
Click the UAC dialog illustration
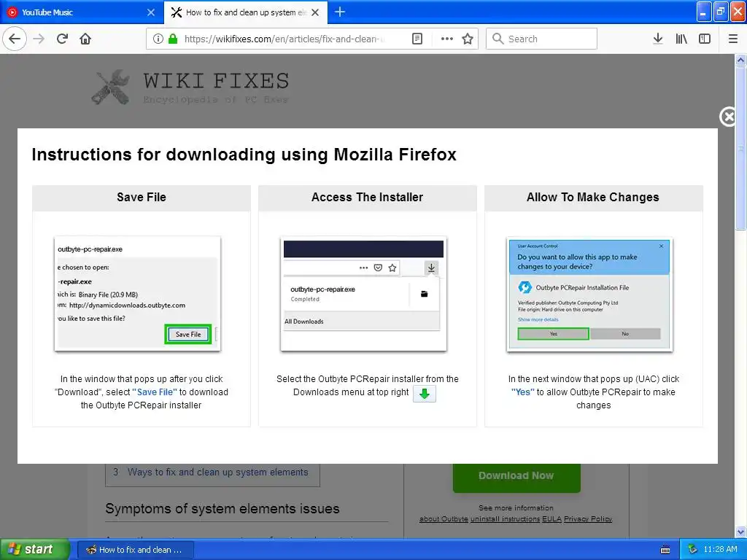point(589,295)
